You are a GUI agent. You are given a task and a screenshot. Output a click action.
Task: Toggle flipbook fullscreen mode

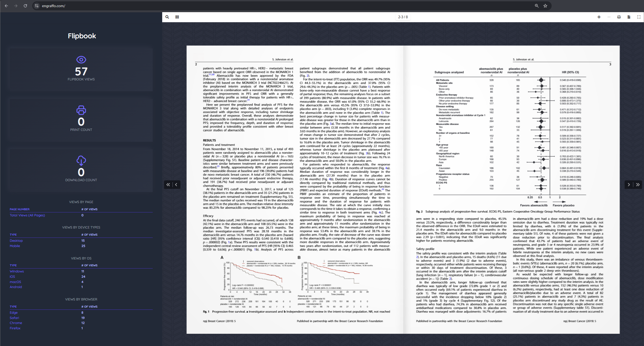(x=639, y=17)
